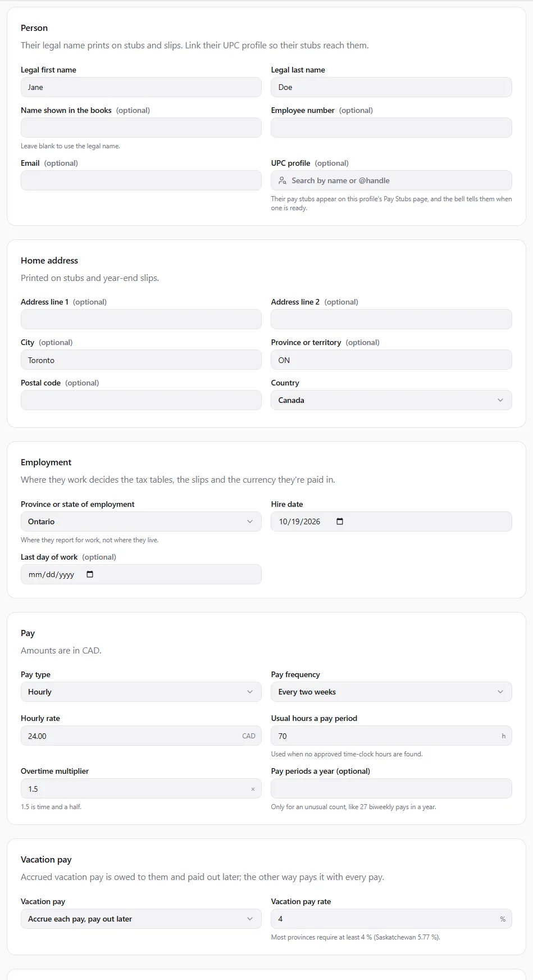
Task: Click the 'Home address' section heading
Action: [x=49, y=261]
